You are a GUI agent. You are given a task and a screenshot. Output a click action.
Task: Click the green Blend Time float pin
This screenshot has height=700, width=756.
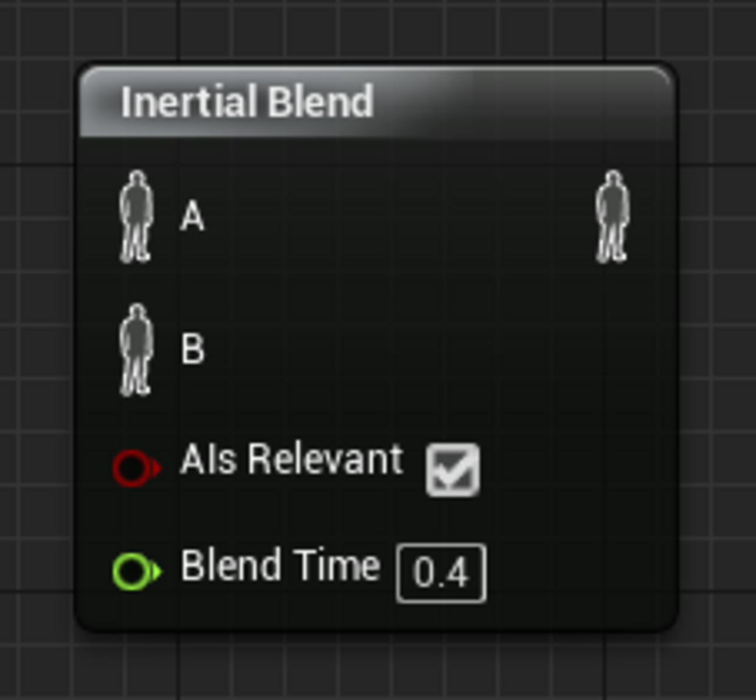[135, 571]
